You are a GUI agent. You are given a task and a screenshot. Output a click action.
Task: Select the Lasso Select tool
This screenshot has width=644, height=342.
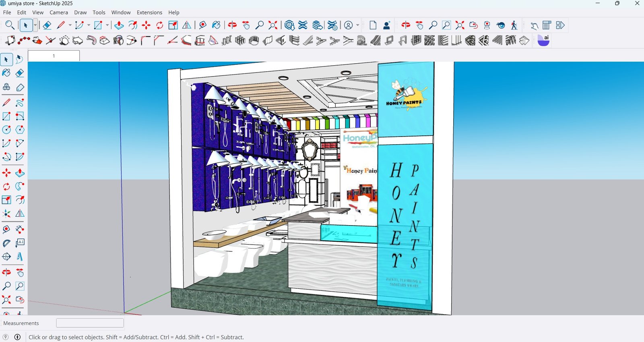(19, 60)
